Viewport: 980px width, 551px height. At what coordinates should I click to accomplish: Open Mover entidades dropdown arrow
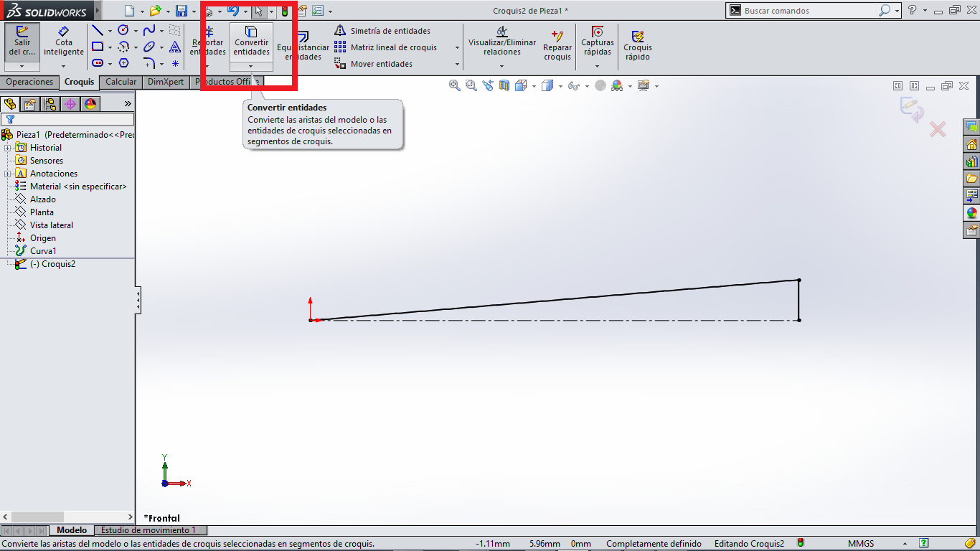[x=457, y=64]
